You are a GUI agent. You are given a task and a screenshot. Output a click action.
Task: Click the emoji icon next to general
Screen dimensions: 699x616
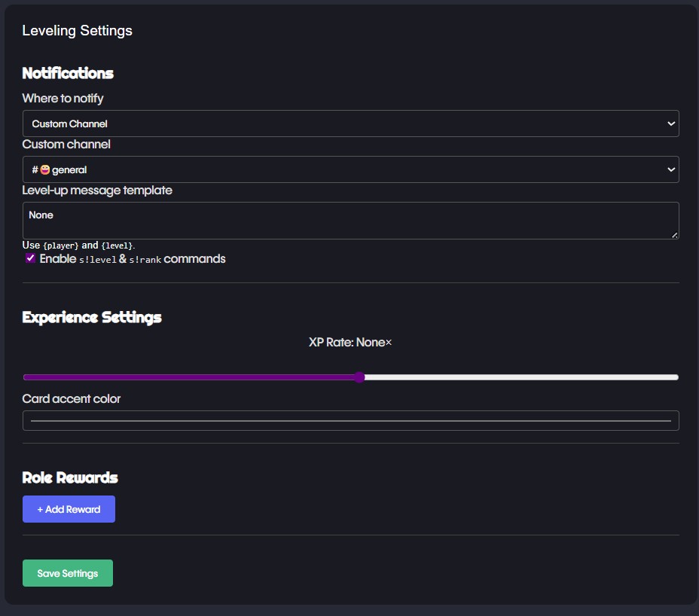[45, 170]
